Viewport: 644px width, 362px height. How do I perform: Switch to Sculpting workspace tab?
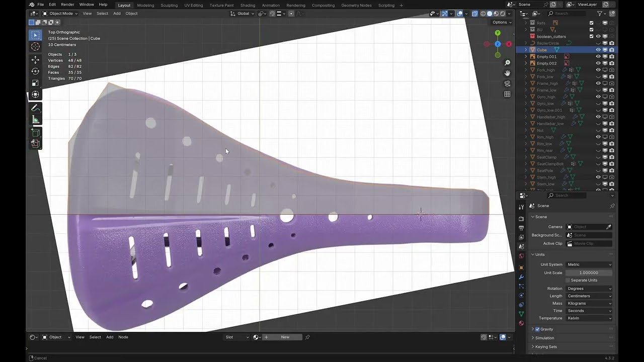[x=169, y=5]
